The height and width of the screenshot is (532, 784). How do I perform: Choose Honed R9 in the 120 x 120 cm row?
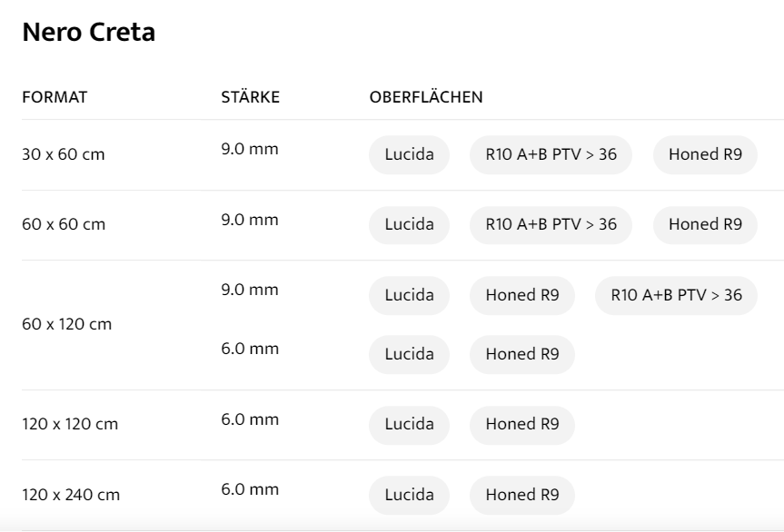coord(521,424)
